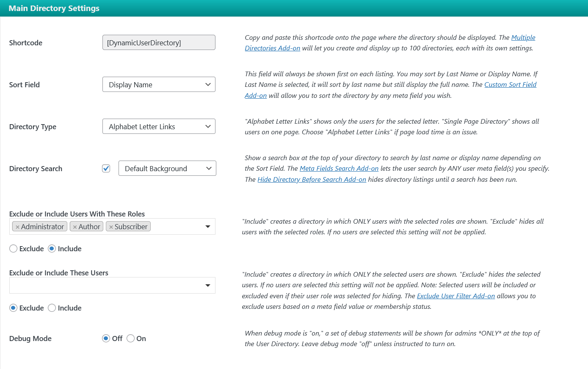Click the DynamicUserDirectory shortcode field

pyautogui.click(x=159, y=42)
